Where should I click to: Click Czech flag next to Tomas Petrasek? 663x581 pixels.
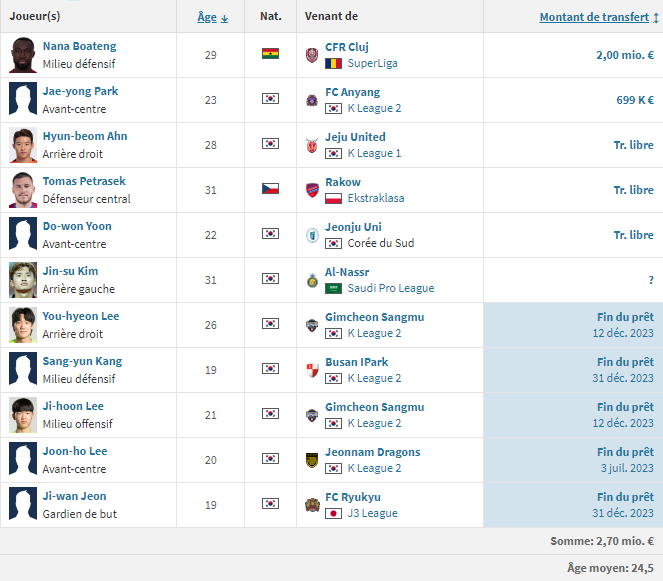(270, 189)
